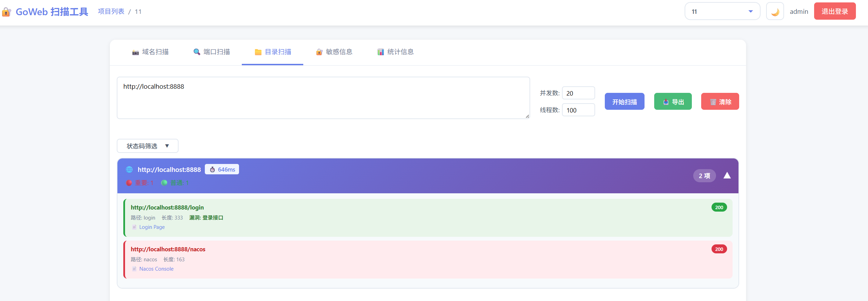
Task: Click the GoWeb lock logo icon
Action: (7, 12)
